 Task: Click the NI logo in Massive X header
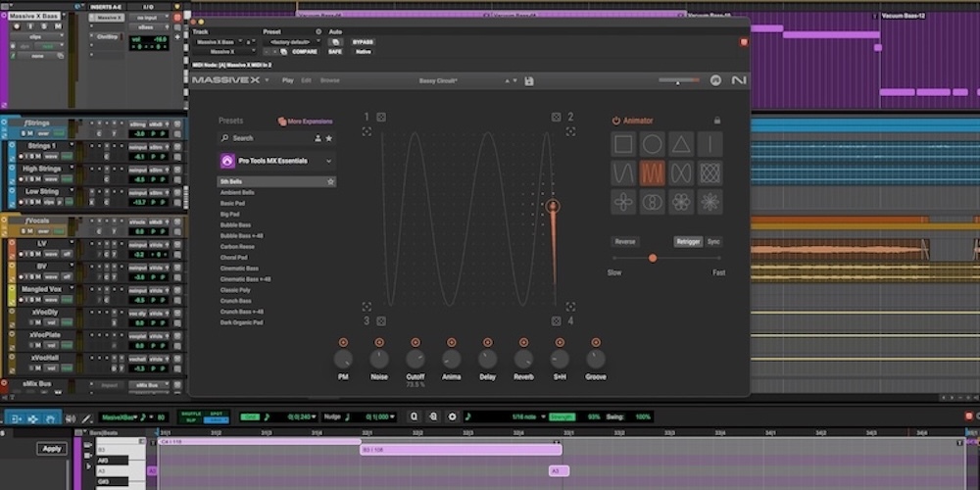[x=739, y=80]
